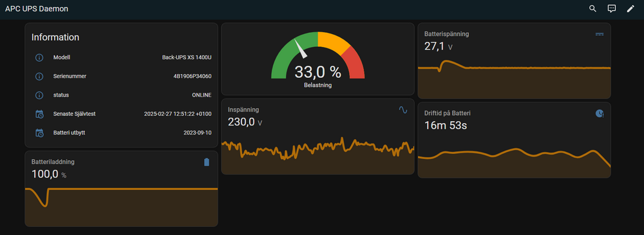Click the info icon beside Modell
The image size is (644, 235).
click(39, 57)
